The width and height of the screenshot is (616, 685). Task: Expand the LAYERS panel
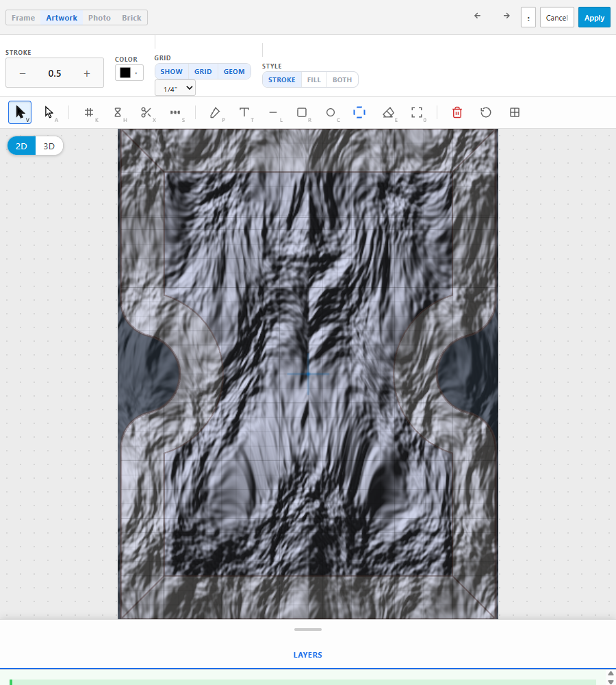click(308, 655)
